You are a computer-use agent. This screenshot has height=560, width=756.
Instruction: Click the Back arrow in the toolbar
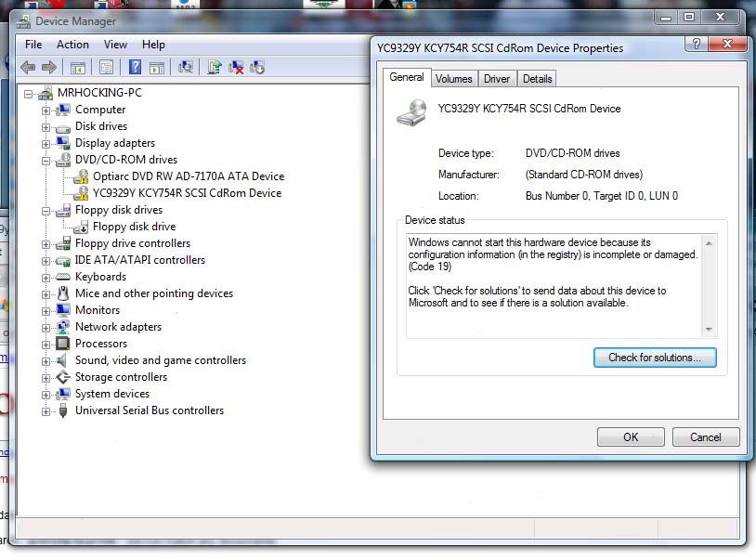pos(28,67)
